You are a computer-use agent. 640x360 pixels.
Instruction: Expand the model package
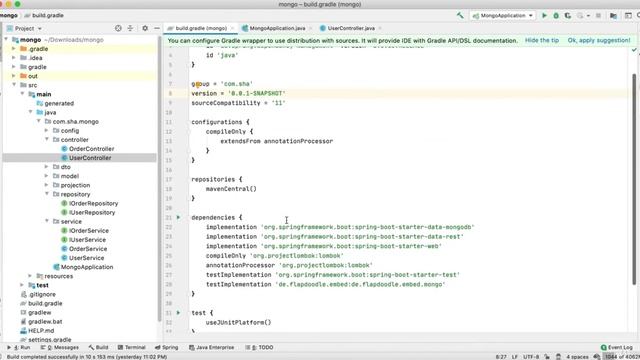click(x=47, y=176)
